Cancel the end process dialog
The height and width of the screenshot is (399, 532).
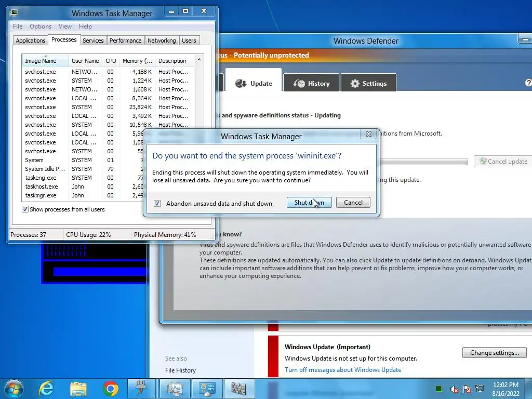coord(353,203)
